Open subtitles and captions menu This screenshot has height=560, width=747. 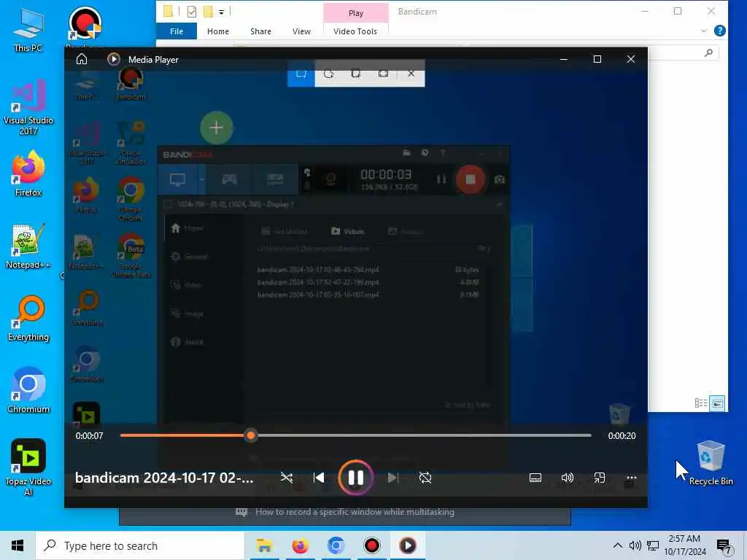(x=535, y=478)
